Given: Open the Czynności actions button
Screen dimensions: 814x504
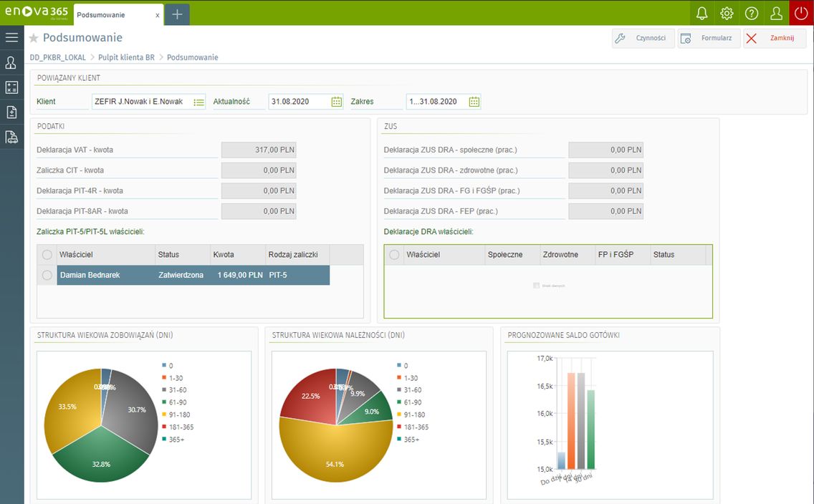Looking at the screenshot, I should pyautogui.click(x=643, y=38).
